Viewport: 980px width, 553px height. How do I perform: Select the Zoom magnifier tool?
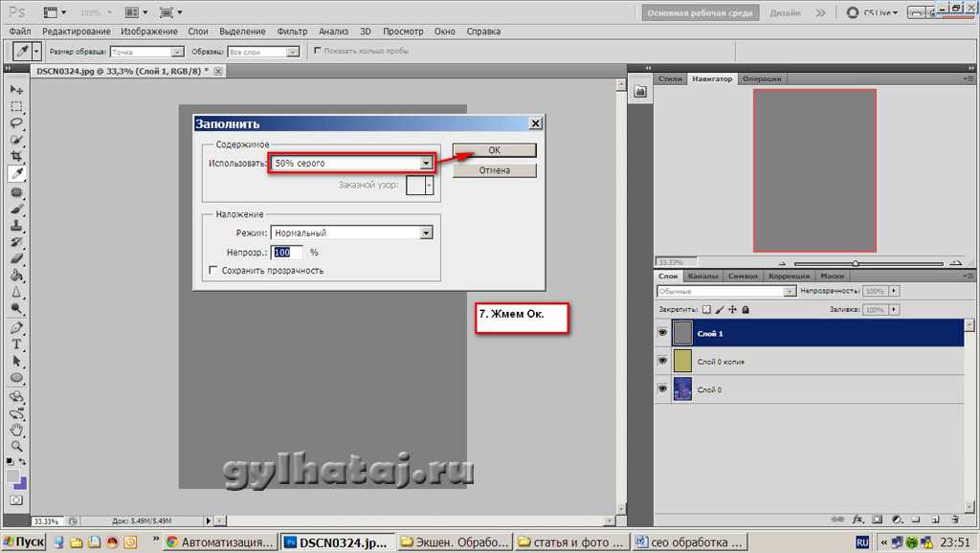click(x=16, y=446)
